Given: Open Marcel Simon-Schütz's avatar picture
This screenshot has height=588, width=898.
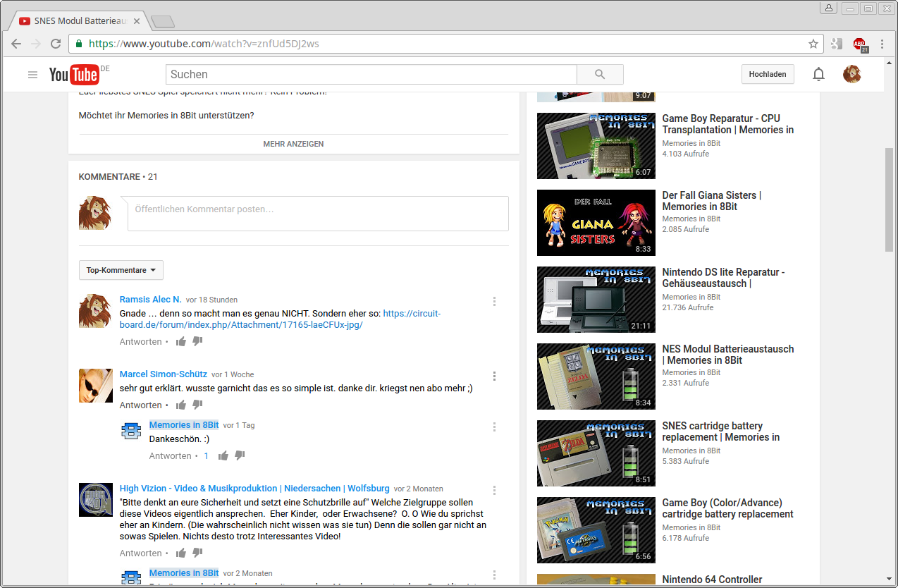Looking at the screenshot, I should (96, 386).
